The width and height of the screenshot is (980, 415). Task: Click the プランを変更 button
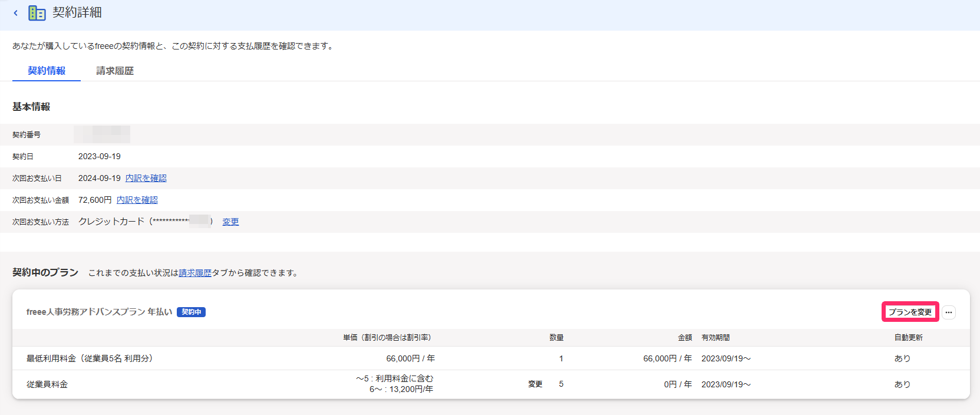coord(910,312)
